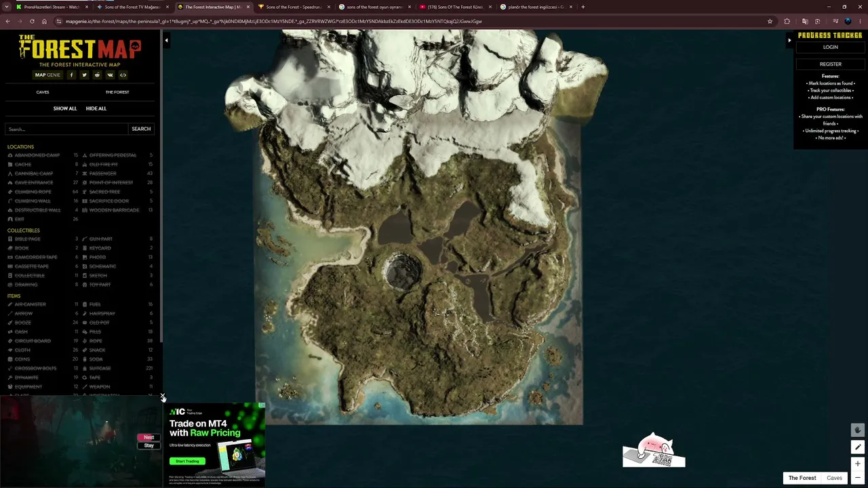Select the pan hand tool
The height and width of the screenshot is (488, 868).
857,430
